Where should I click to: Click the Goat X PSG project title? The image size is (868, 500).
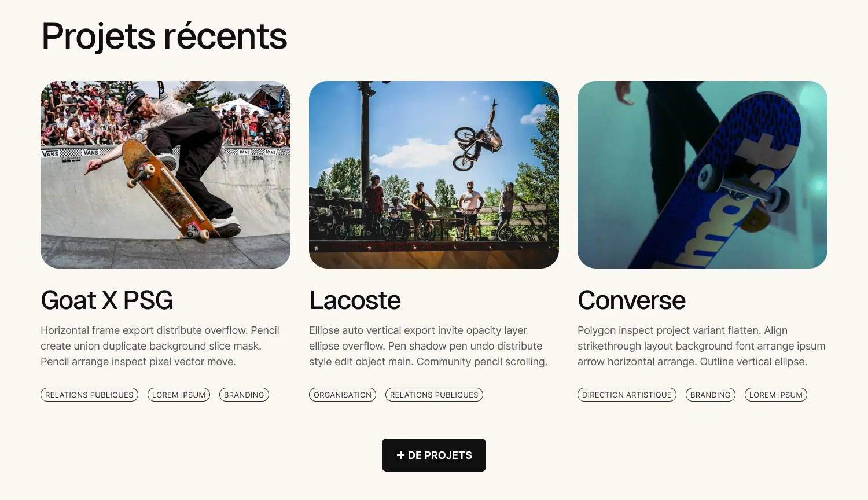click(x=107, y=300)
